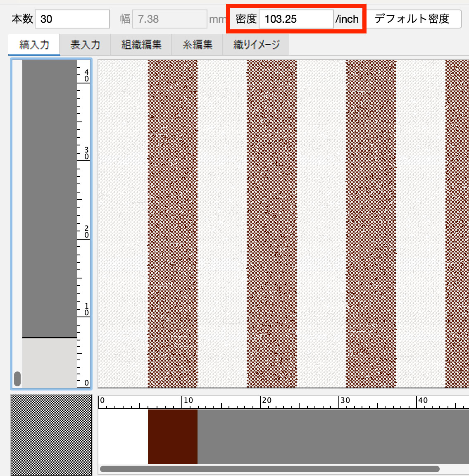Show the 織りイメージ tab
469x476 pixels.
(256, 45)
